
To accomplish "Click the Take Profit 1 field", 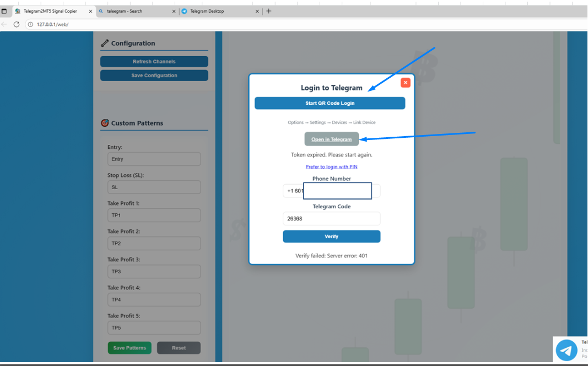I will (x=154, y=216).
